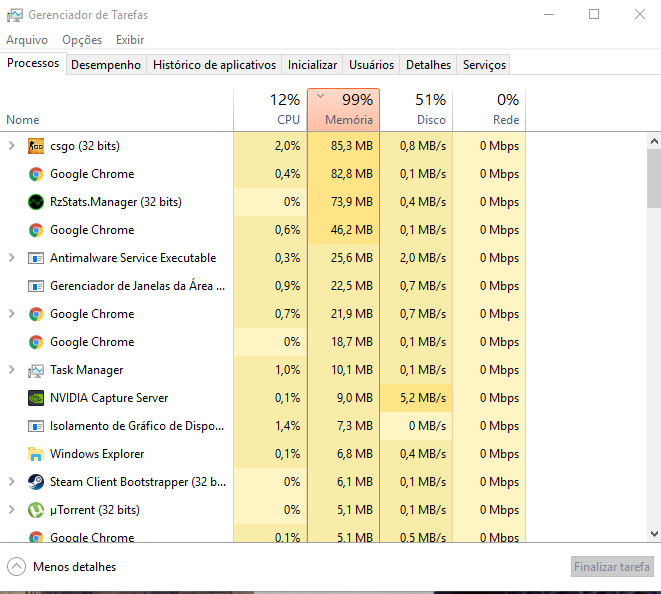The image size is (661, 594).
Task: Click the RzStats.Manager process icon
Action: (36, 202)
